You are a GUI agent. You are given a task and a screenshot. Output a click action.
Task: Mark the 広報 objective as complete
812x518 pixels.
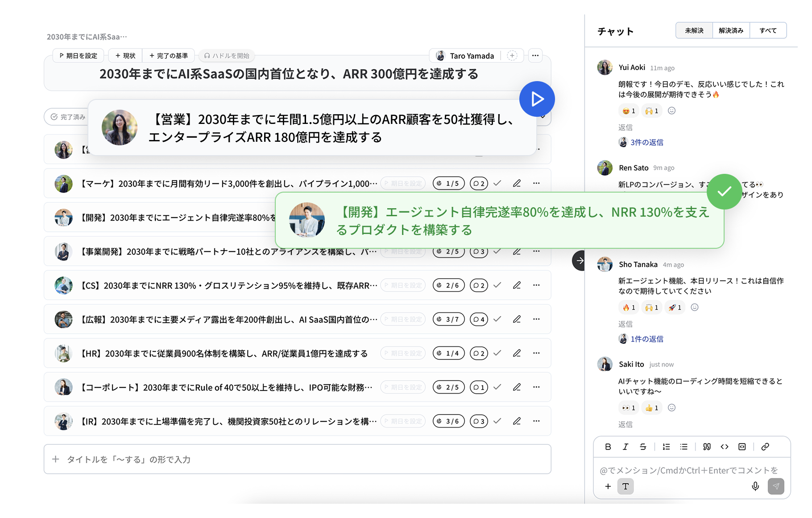497,319
